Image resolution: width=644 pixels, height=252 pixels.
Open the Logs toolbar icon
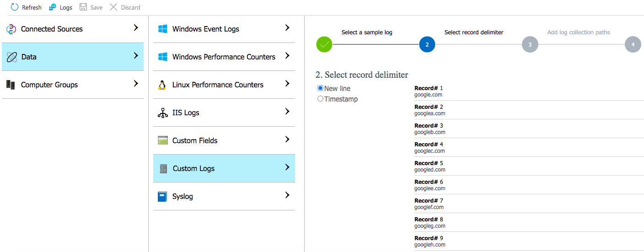(53, 7)
